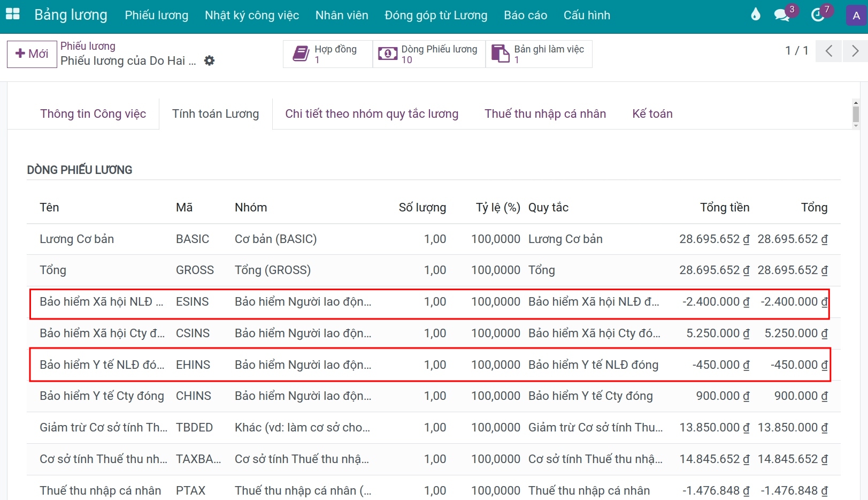Screen dimensions: 868x500
Task: Open the Nhân viên menu
Action: [342, 15]
